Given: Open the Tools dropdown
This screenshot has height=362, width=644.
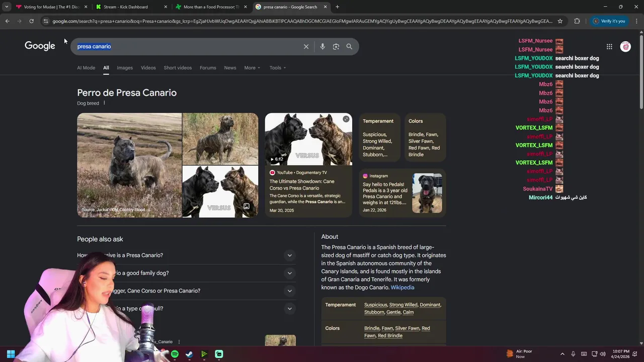Looking at the screenshot, I should [277, 68].
